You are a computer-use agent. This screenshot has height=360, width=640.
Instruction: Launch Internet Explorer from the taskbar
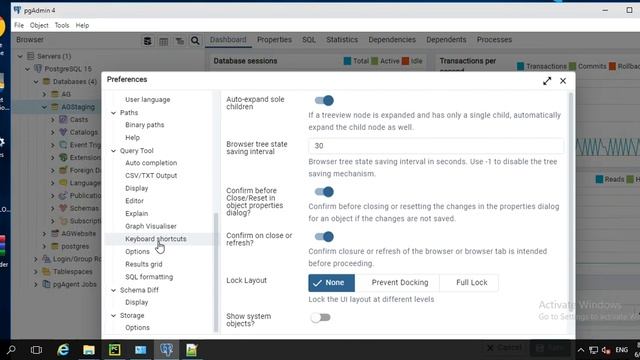63,350
